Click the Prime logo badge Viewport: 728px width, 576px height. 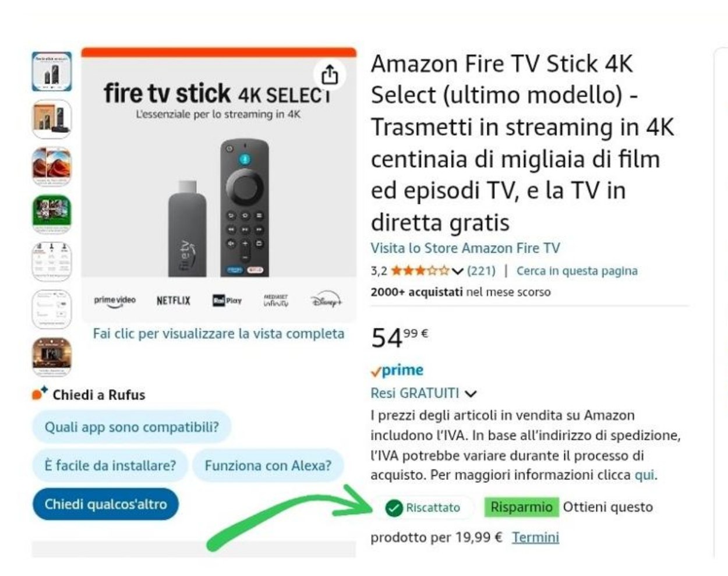397,370
